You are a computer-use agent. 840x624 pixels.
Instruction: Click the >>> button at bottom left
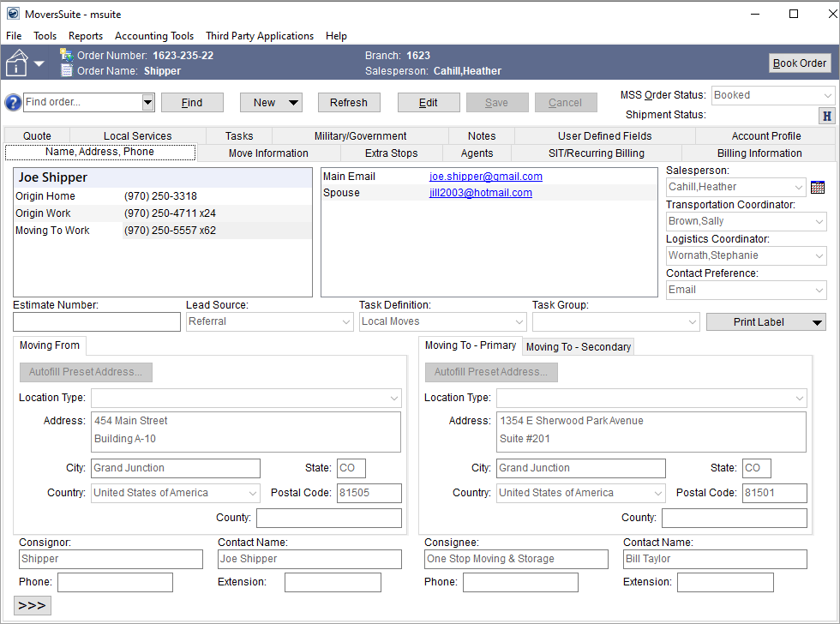[32, 605]
